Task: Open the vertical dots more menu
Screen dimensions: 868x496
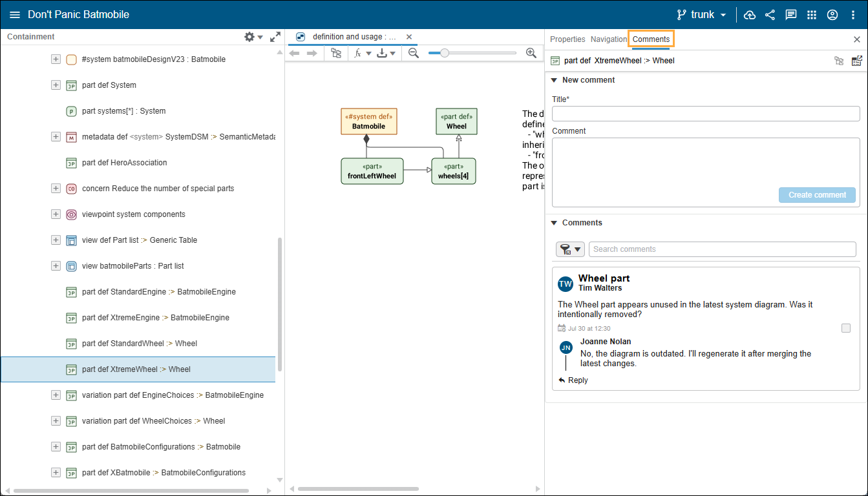Action: [x=852, y=15]
